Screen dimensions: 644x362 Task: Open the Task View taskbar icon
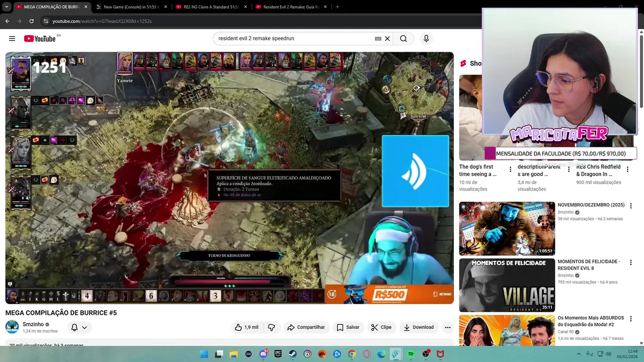point(219,354)
